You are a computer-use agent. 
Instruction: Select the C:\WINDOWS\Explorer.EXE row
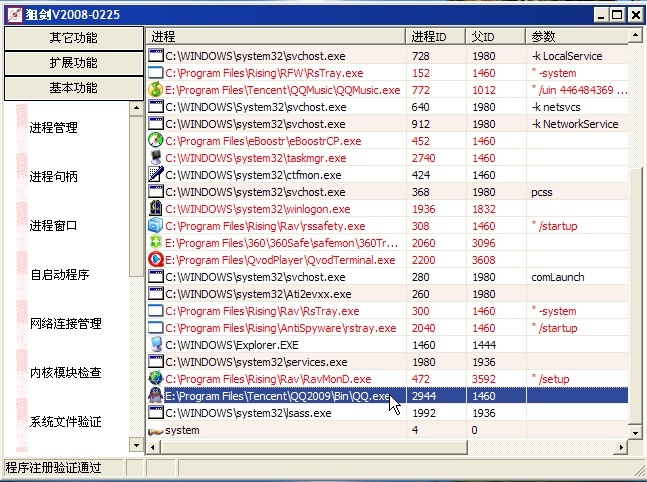(387, 345)
